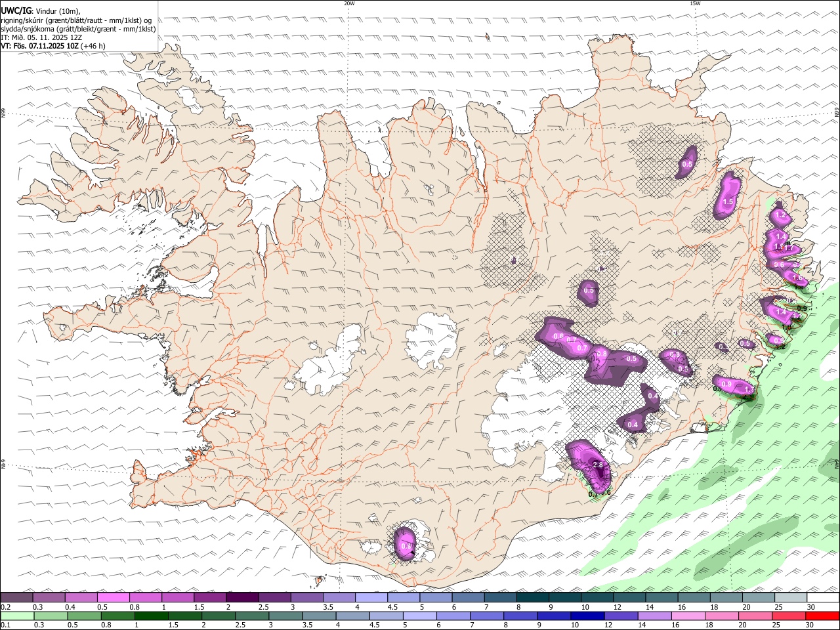Screen dimensions: 840x630
Task: Choose the snow-scale swatch for 1.5–2
Action: pyautogui.click(x=210, y=597)
